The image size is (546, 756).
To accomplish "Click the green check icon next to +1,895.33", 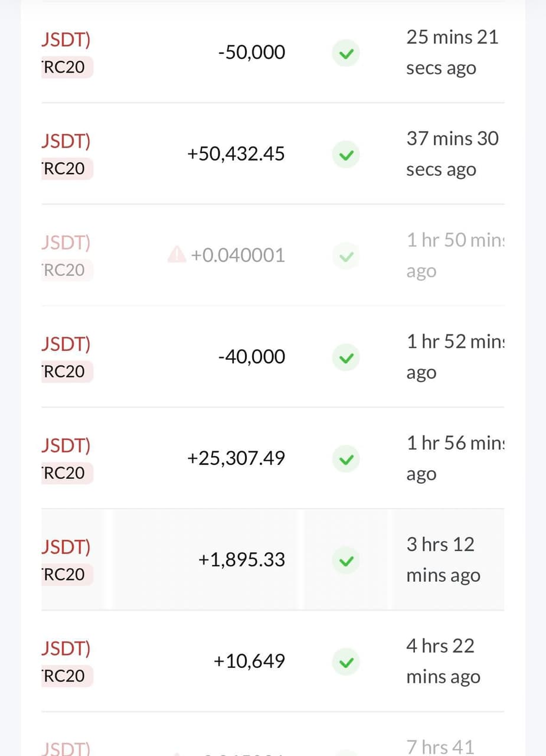I will pyautogui.click(x=346, y=561).
